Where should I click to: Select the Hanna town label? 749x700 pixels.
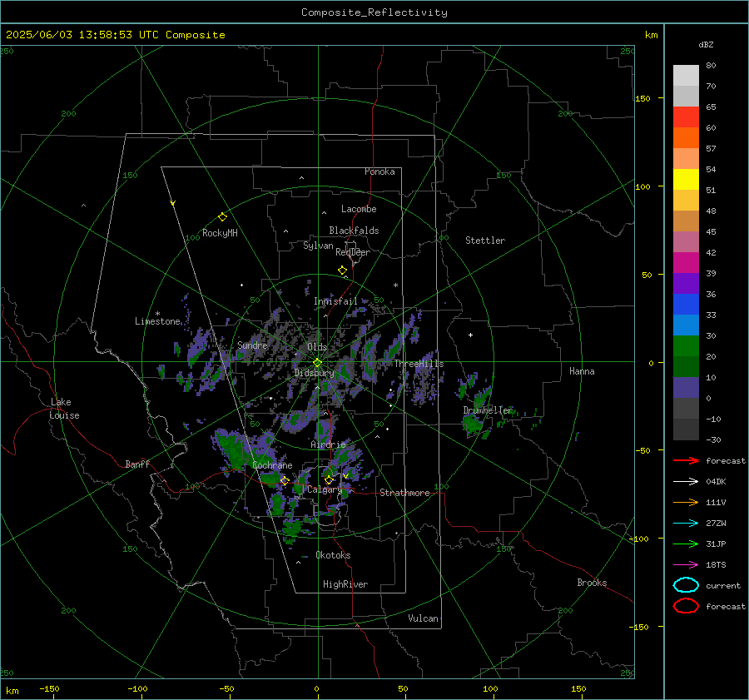click(x=582, y=371)
